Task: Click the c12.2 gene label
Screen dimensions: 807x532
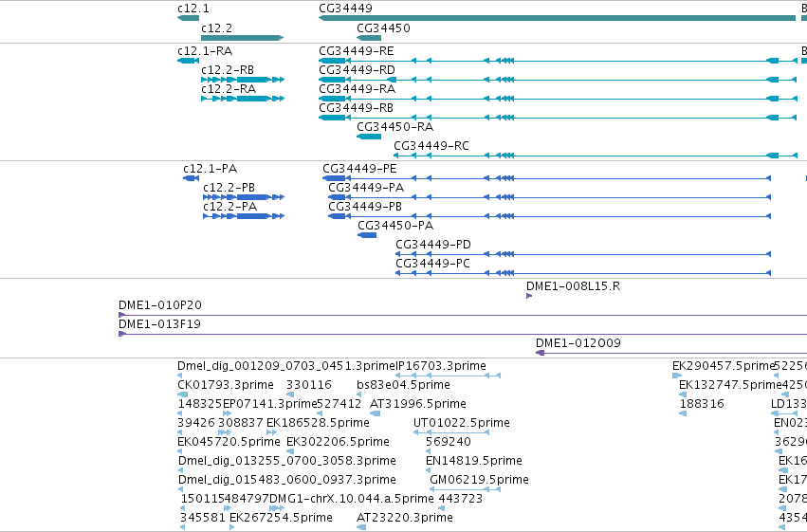Action: [x=216, y=28]
